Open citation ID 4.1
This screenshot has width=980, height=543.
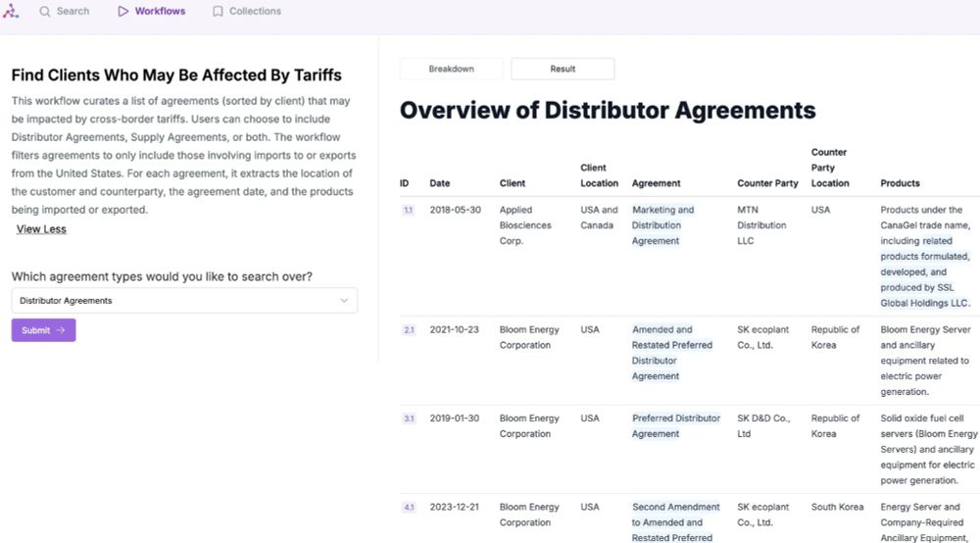click(x=409, y=508)
